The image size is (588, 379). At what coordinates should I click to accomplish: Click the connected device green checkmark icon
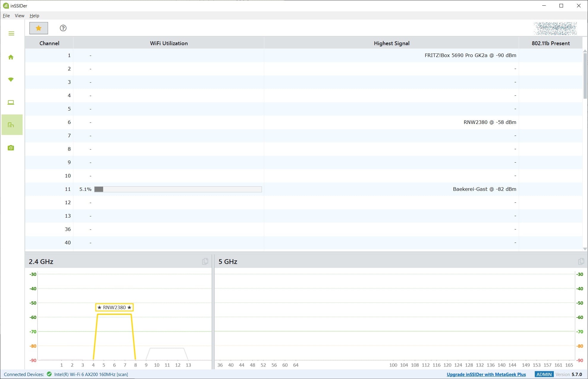49,374
